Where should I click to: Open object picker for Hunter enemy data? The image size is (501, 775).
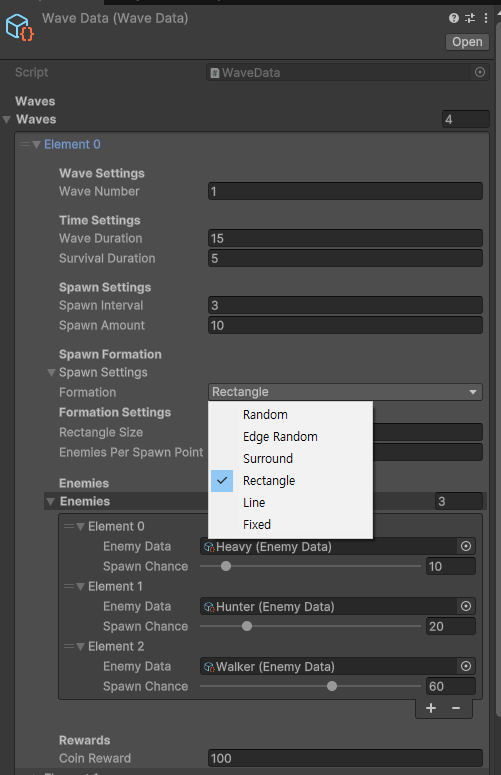pos(465,606)
